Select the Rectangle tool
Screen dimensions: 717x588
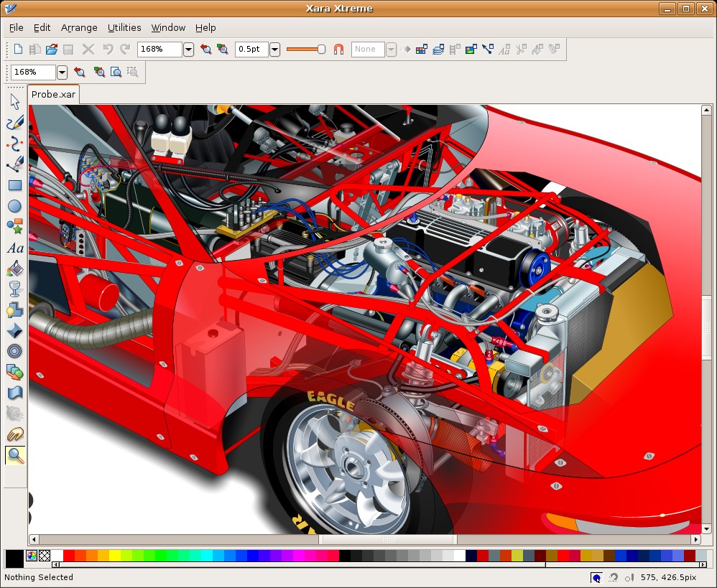tap(14, 185)
